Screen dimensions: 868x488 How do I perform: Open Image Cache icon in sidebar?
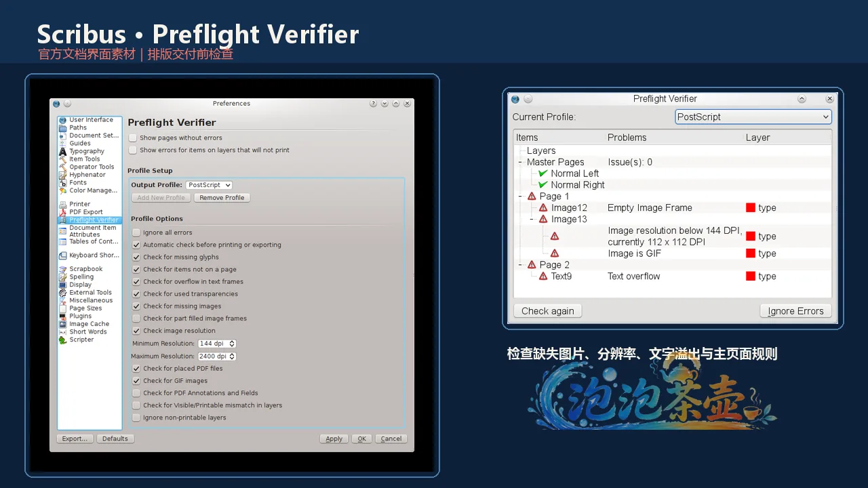point(63,324)
